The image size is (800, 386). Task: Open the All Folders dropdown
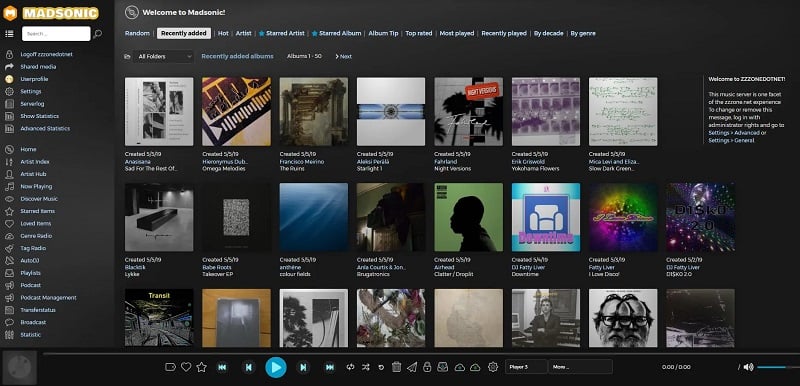(163, 57)
